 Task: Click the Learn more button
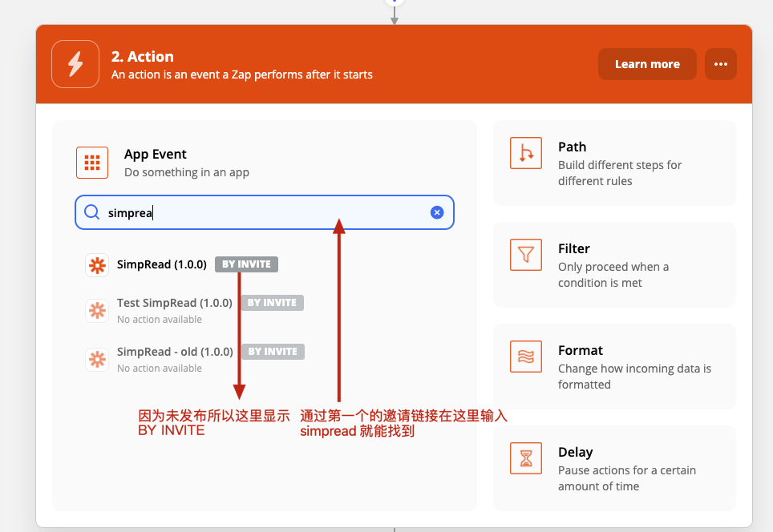(x=647, y=64)
